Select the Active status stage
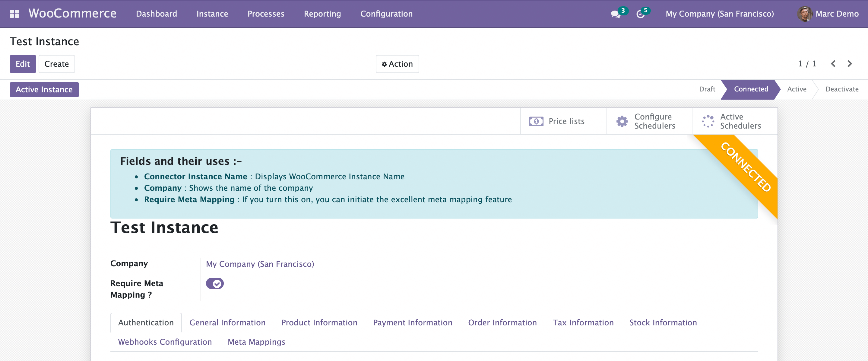 tap(797, 89)
